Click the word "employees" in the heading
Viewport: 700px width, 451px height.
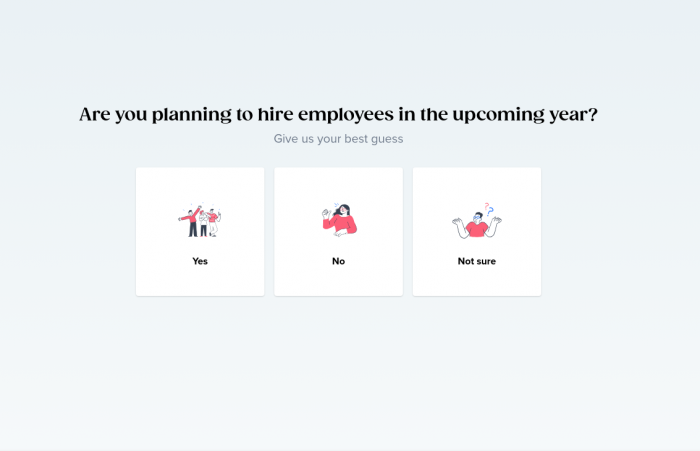tap(346, 115)
